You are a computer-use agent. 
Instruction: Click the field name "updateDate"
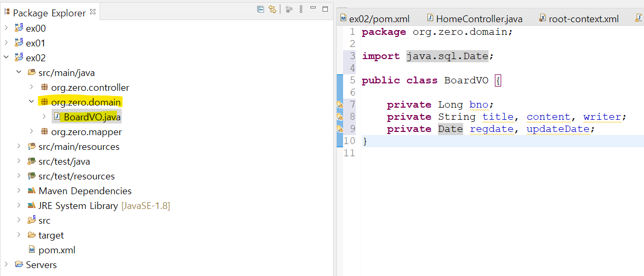point(558,129)
